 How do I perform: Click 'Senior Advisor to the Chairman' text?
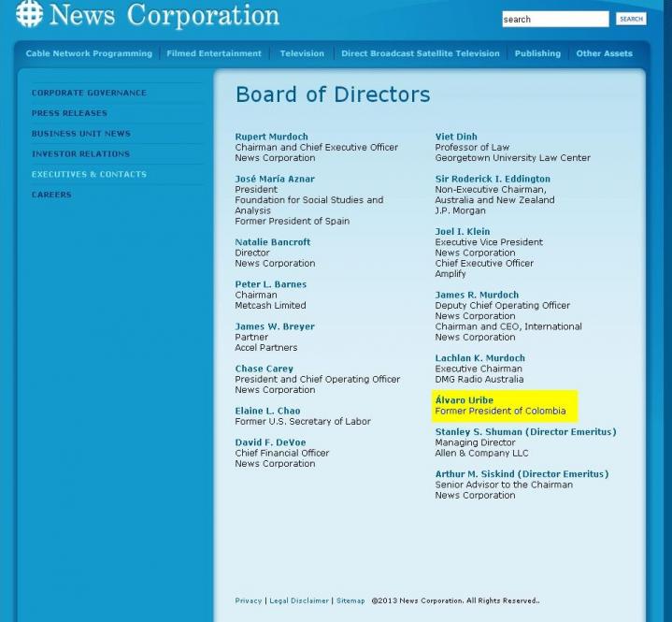click(504, 485)
